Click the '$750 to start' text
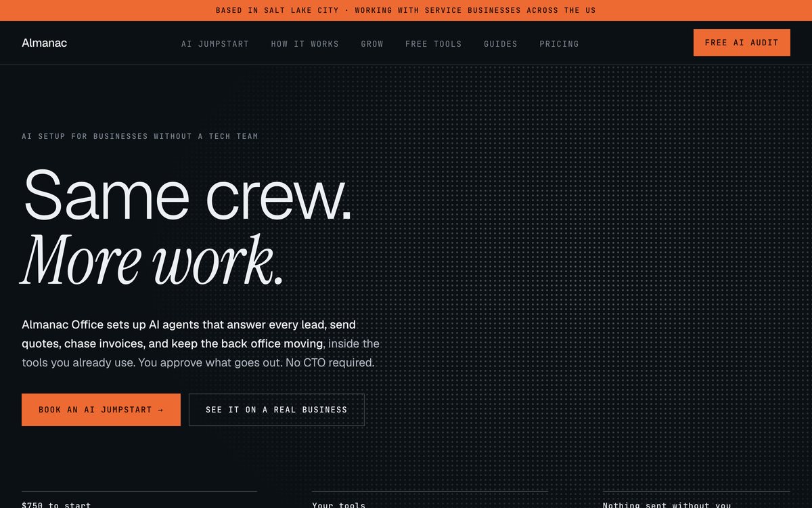The image size is (812, 508). click(56, 505)
